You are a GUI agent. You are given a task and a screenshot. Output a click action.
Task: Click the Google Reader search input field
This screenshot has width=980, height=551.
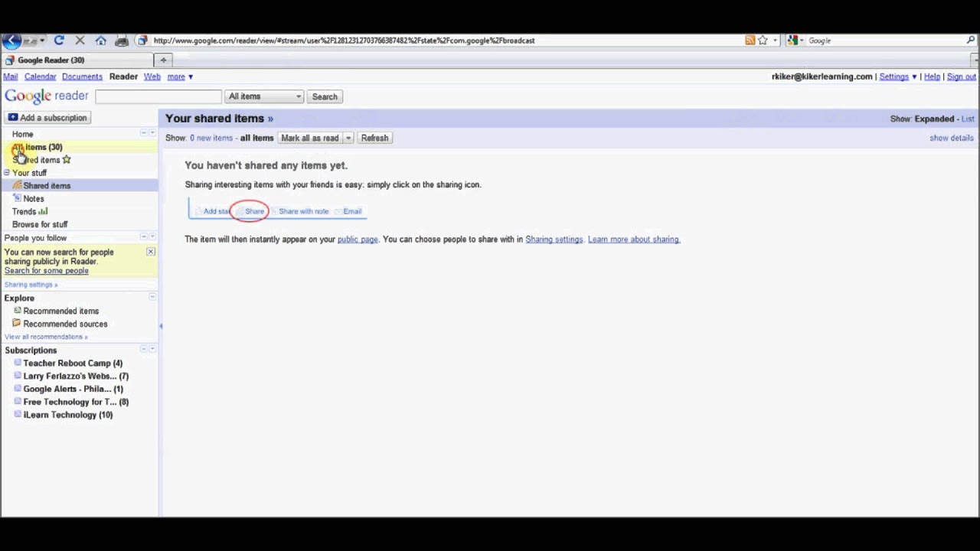coord(158,96)
